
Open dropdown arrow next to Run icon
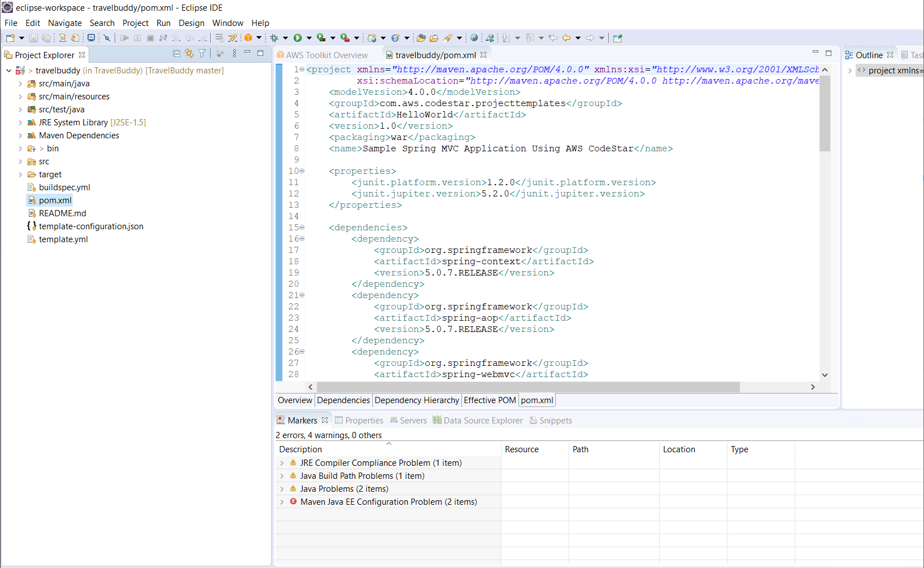click(309, 38)
